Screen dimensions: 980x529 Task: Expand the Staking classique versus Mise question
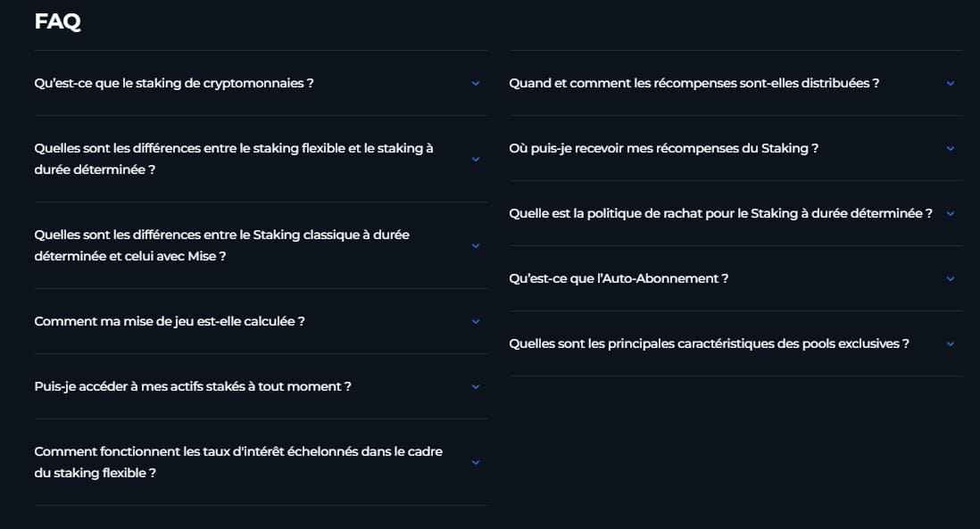pos(221,245)
